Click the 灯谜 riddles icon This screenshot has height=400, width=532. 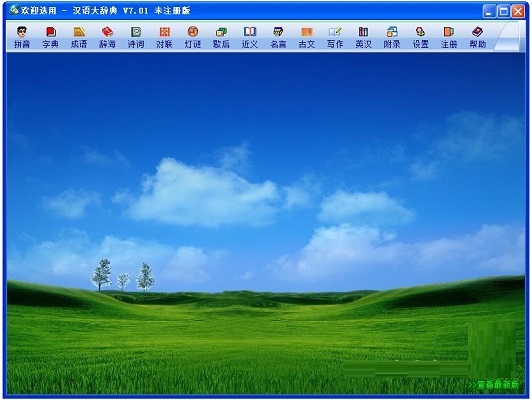193,37
